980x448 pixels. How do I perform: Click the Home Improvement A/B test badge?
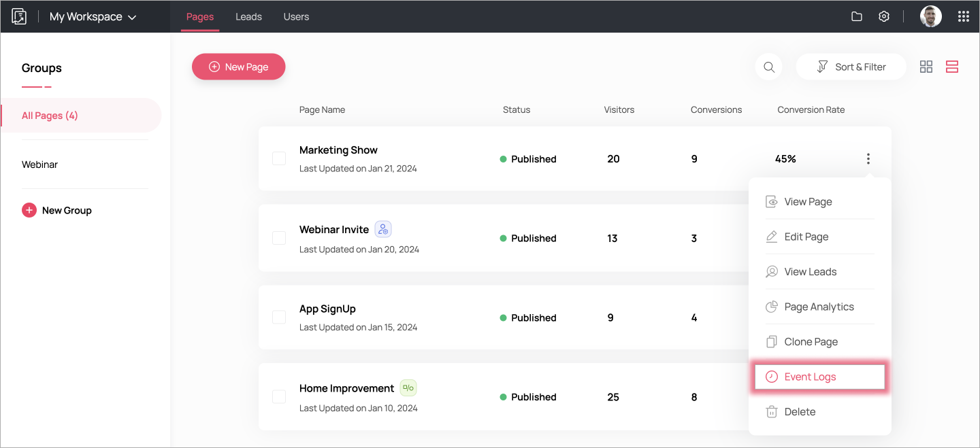pyautogui.click(x=408, y=388)
